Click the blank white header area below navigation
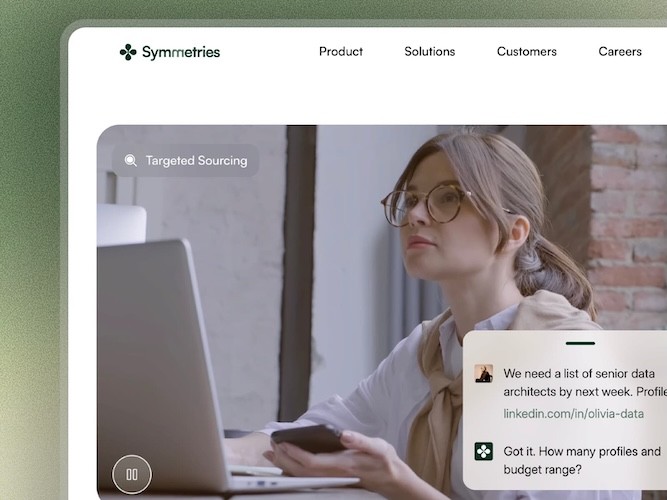667x500 pixels. click(366, 100)
